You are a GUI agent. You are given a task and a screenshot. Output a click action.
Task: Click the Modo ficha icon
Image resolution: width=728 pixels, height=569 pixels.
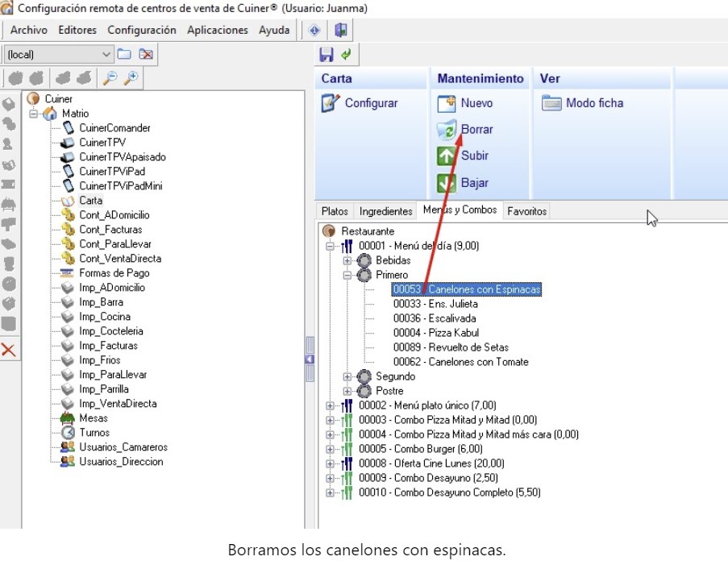tap(551, 103)
